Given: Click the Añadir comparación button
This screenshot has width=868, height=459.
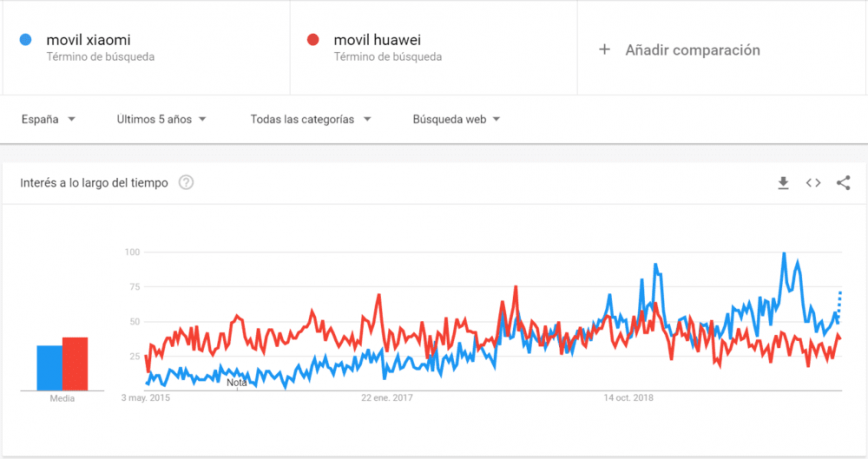Looking at the screenshot, I should pyautogui.click(x=692, y=50).
